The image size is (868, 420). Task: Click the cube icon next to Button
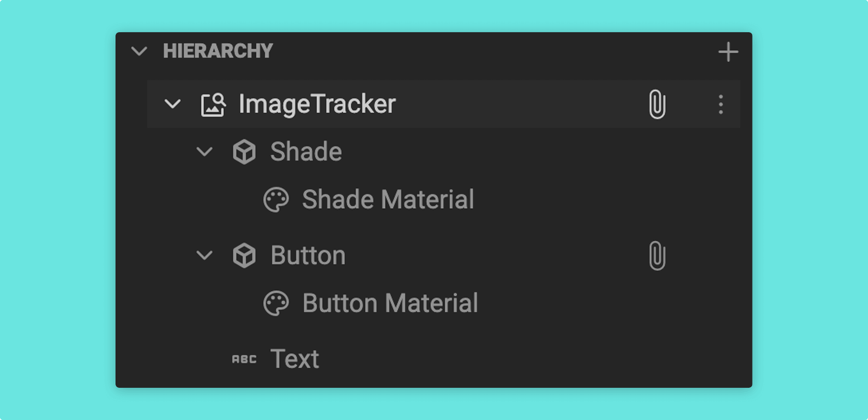tap(244, 255)
